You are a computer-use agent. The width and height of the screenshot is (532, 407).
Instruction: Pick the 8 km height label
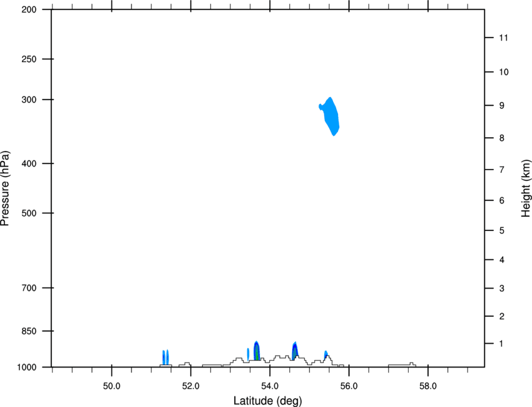[x=502, y=138]
